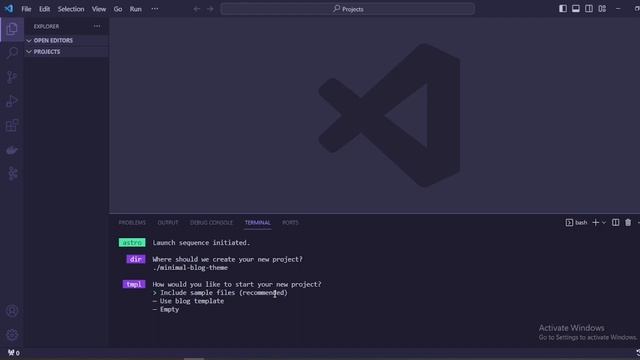Click the 'Empty' template option

pyautogui.click(x=169, y=309)
